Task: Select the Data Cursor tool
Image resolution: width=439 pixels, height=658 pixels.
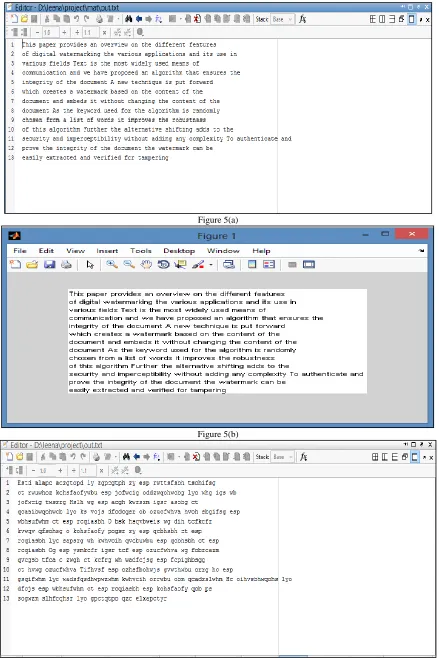Action: click(x=180, y=264)
